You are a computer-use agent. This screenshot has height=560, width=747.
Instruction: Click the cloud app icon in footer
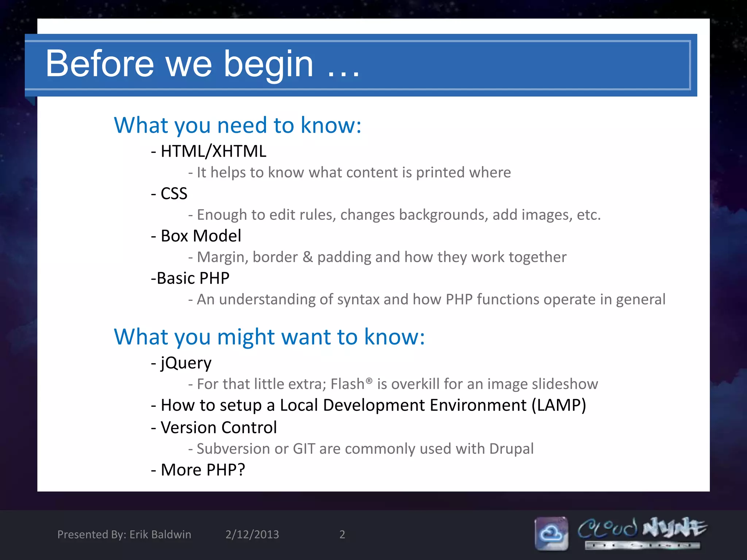pos(551,533)
